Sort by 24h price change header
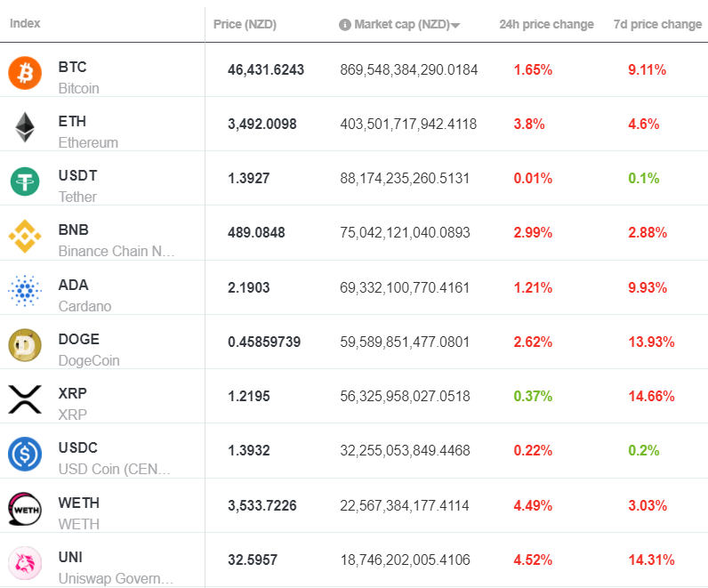 click(x=546, y=24)
